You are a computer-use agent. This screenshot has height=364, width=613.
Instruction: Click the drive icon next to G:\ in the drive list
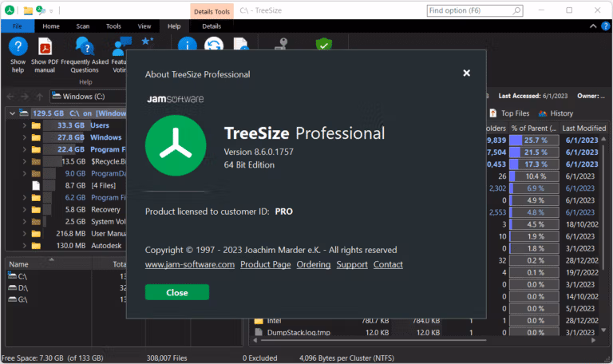13,299
